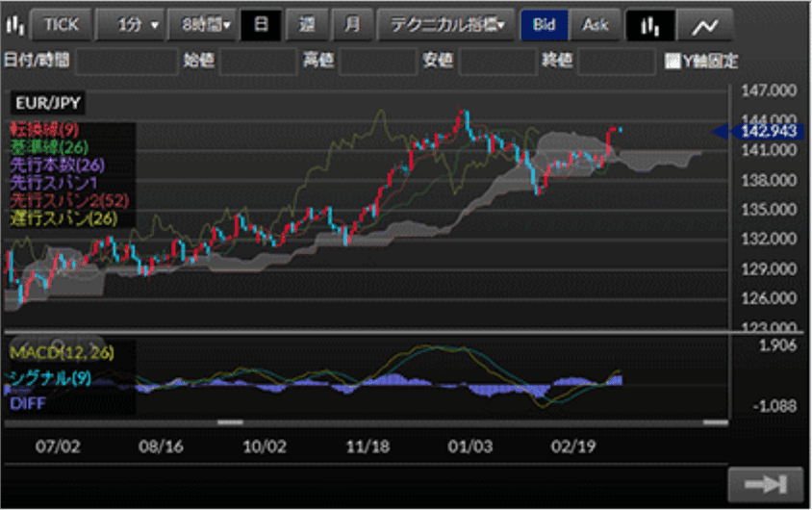812x510 pixels.
Task: Click the DIFF legend label
Action: tap(28, 403)
